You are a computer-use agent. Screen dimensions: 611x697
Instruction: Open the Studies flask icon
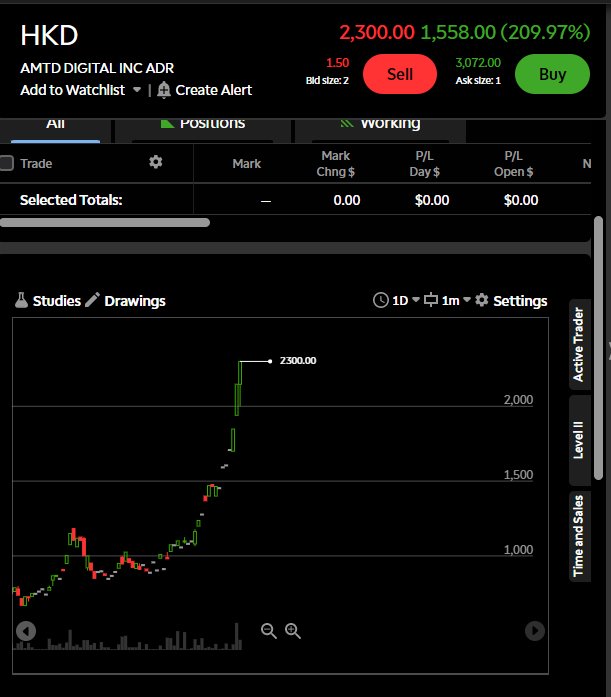click(x=21, y=300)
